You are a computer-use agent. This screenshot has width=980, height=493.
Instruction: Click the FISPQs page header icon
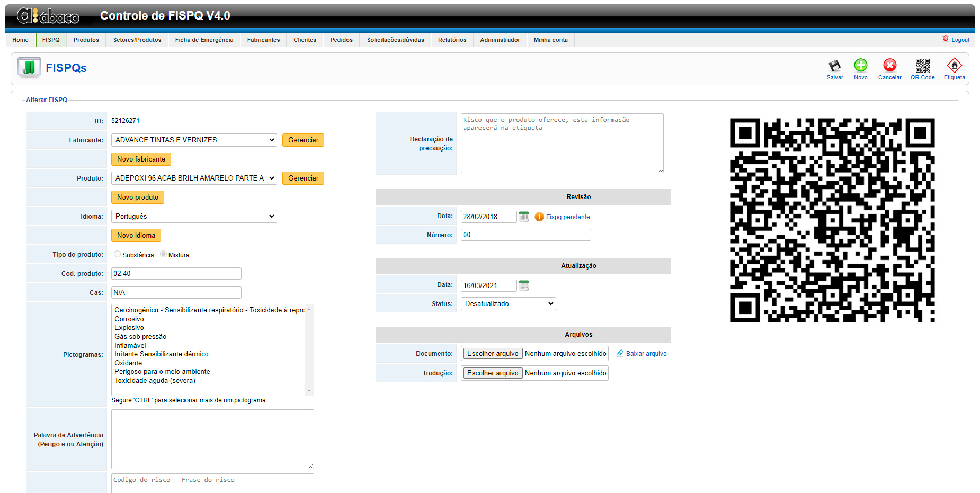coord(29,68)
